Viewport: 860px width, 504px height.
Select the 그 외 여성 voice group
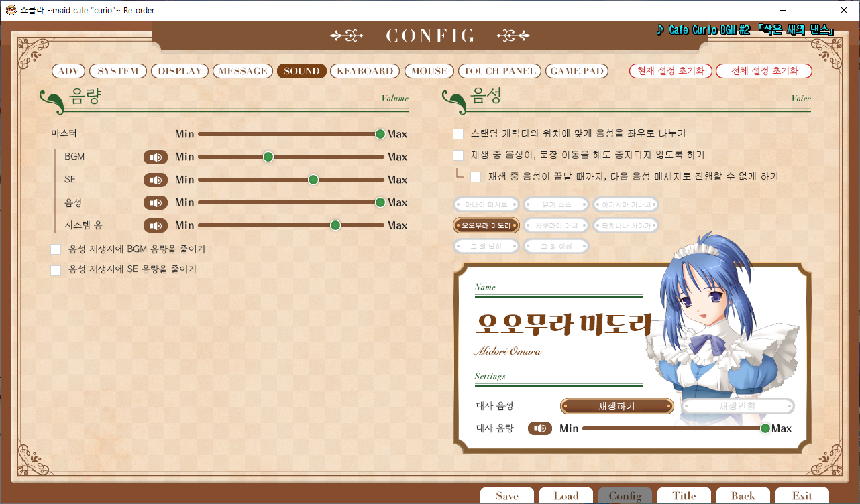click(556, 246)
